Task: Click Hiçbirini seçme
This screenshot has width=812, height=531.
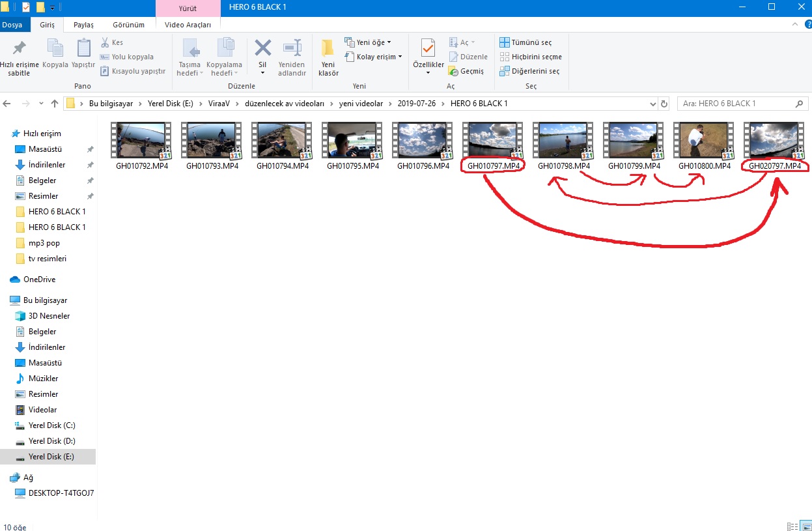Action: pos(531,57)
